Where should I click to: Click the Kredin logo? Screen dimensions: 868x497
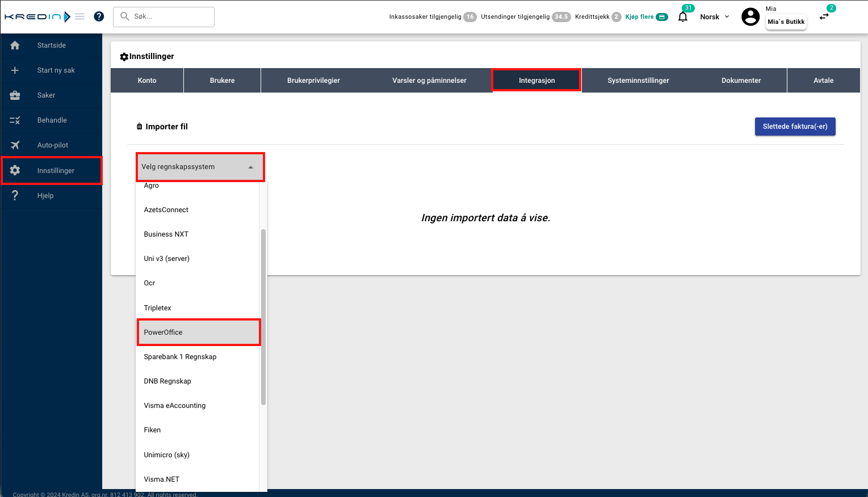[x=37, y=17]
